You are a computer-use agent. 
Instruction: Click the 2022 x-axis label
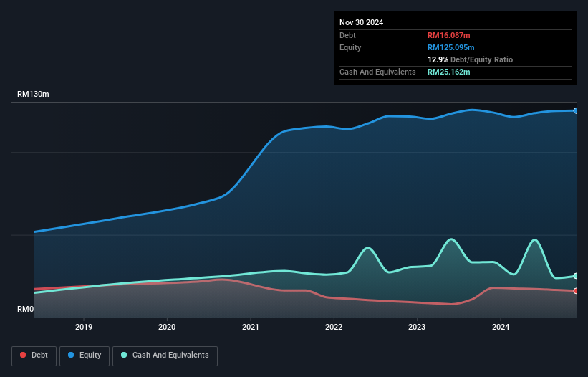(334, 327)
